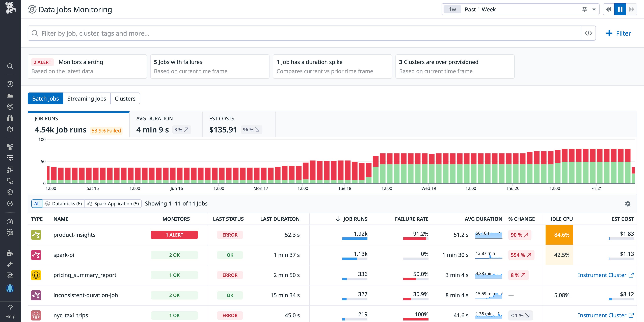644x322 pixels.
Task: Open the table settings gear icon
Action: click(628, 204)
